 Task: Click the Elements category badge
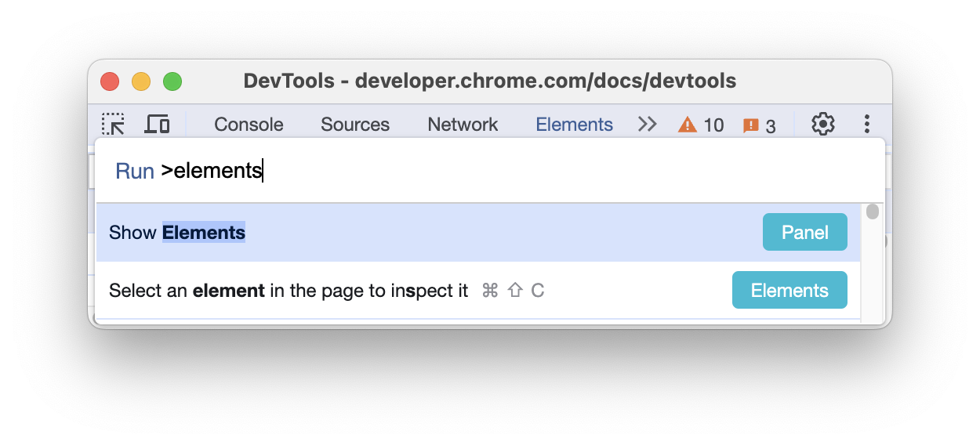(x=789, y=291)
